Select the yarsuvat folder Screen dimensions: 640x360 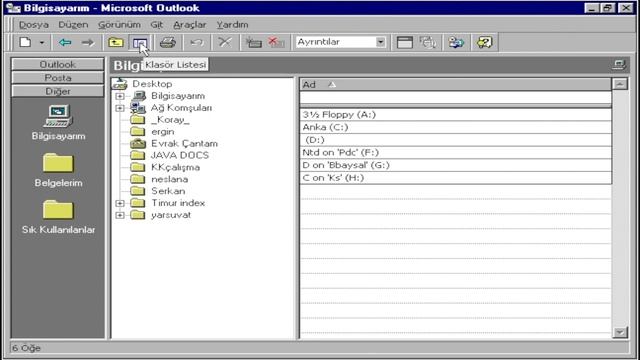point(171,215)
